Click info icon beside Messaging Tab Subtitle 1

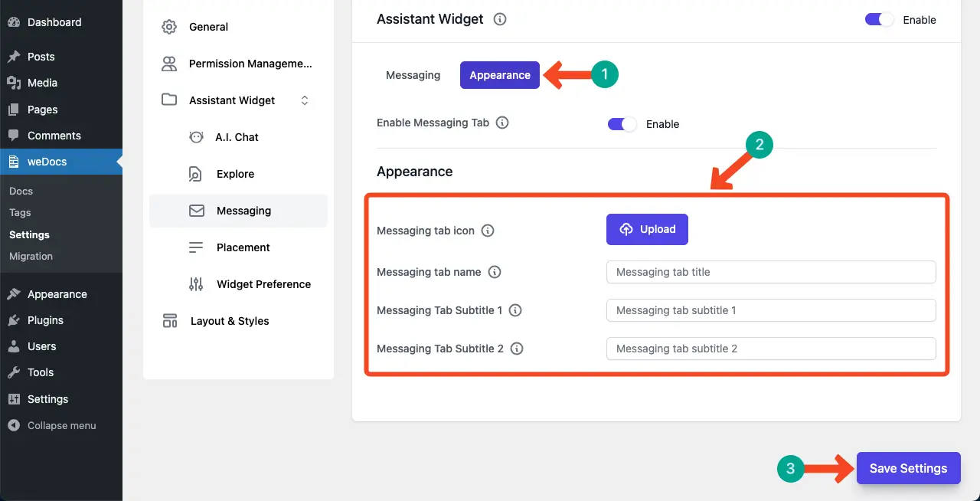click(515, 310)
